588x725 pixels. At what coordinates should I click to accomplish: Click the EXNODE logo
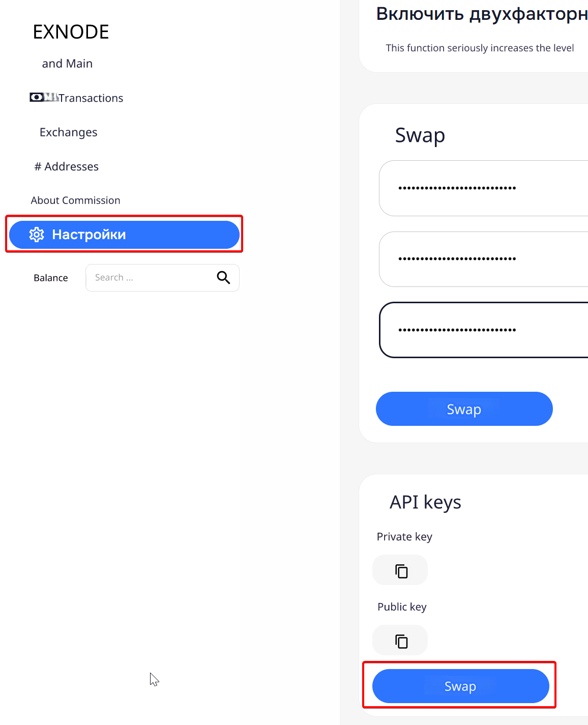click(71, 32)
